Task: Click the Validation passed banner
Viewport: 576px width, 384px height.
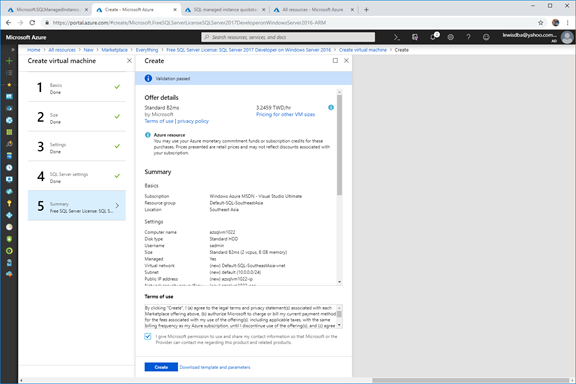Action: (x=244, y=78)
